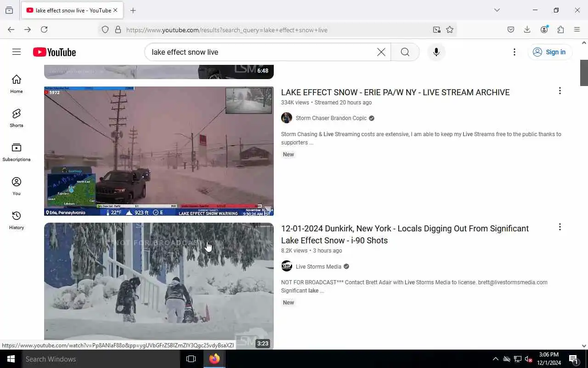Open the You section in sidebar
The width and height of the screenshot is (588, 368).
[x=17, y=186]
